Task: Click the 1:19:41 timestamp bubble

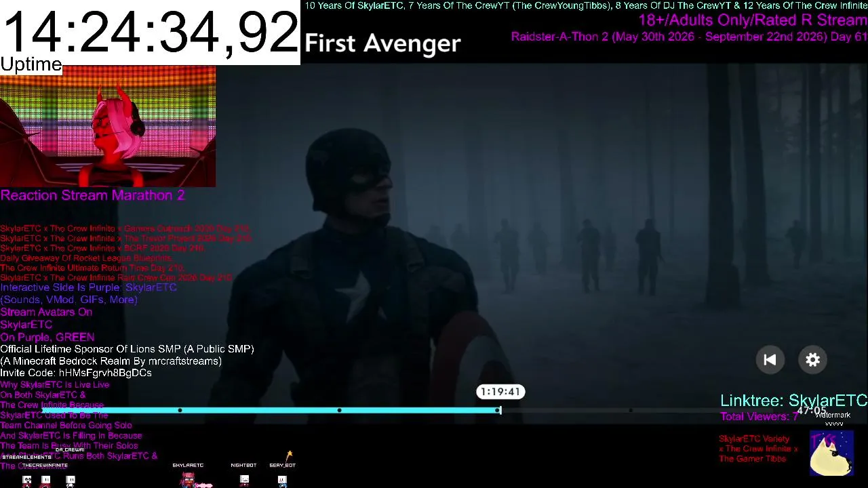Action: point(500,392)
